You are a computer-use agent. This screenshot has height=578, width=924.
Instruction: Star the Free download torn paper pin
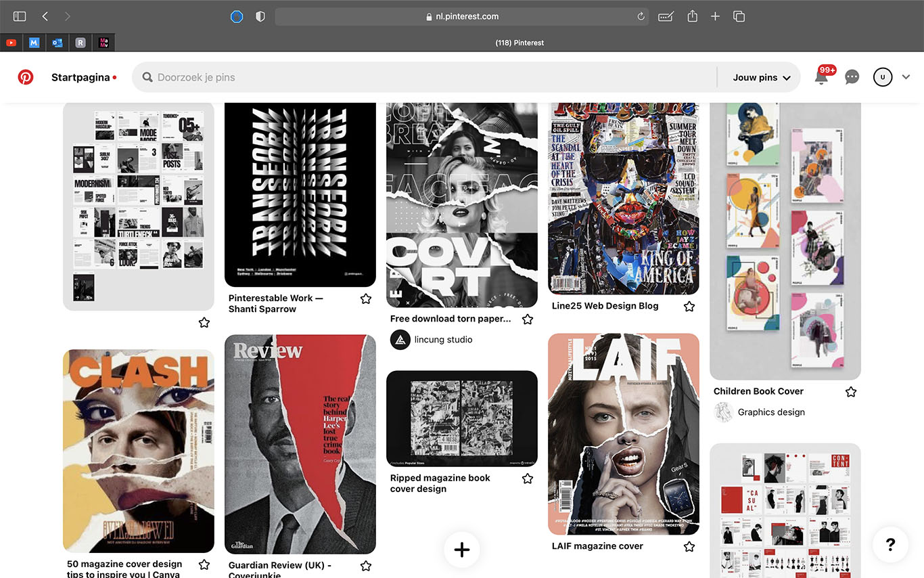click(528, 319)
